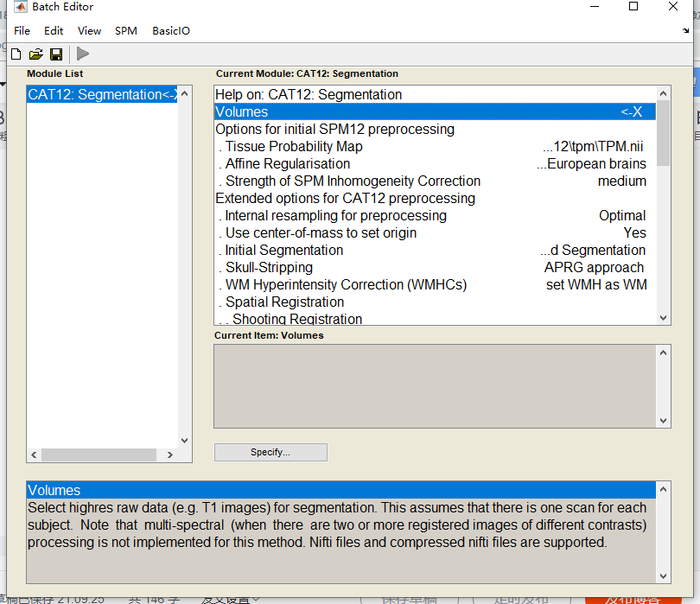Screen dimensions: 700x604
Task: Click the Specify... button
Action: pos(270,452)
